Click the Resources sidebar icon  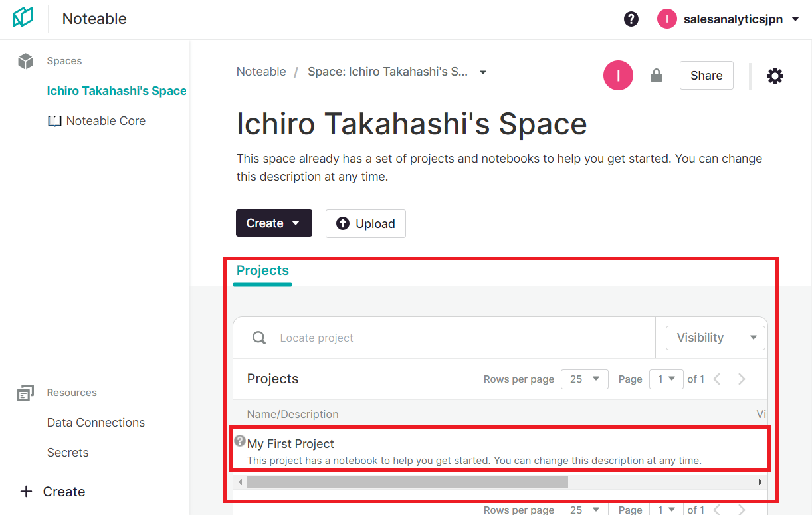pyautogui.click(x=25, y=393)
